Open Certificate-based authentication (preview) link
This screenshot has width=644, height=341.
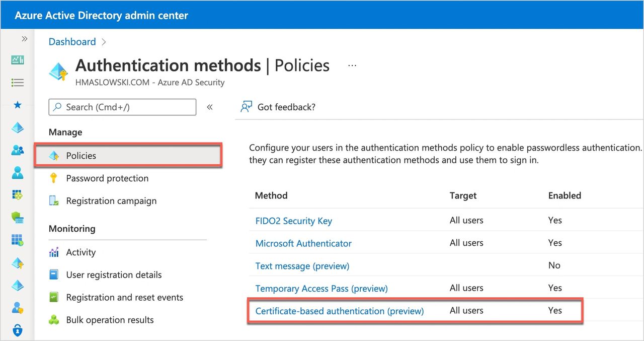pyautogui.click(x=340, y=311)
